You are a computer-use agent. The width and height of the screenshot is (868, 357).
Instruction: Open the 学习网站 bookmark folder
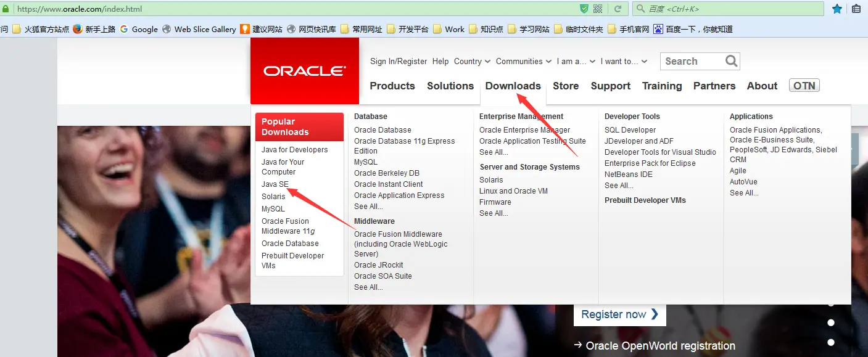[528, 29]
